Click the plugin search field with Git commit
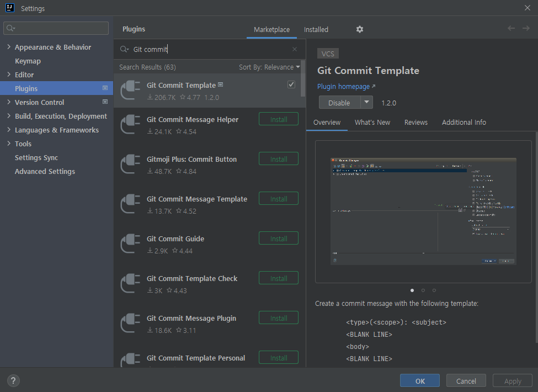The image size is (538, 392). pos(209,50)
